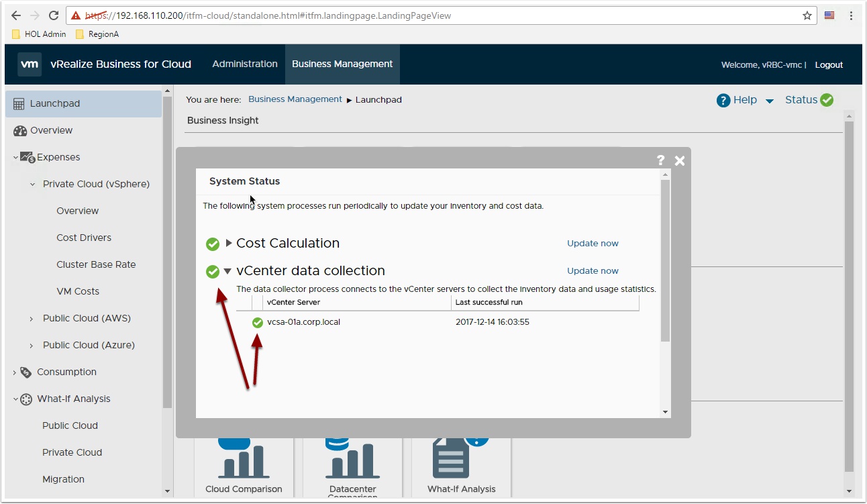Screen dimensions: 867x504
Task: Click green check beside Cost Calculation
Action: (x=213, y=244)
